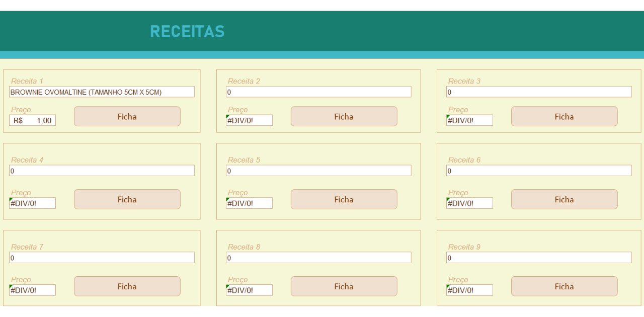Image resolution: width=644 pixels, height=317 pixels.
Task: Select the Receita 3 name input
Action: 539,92
